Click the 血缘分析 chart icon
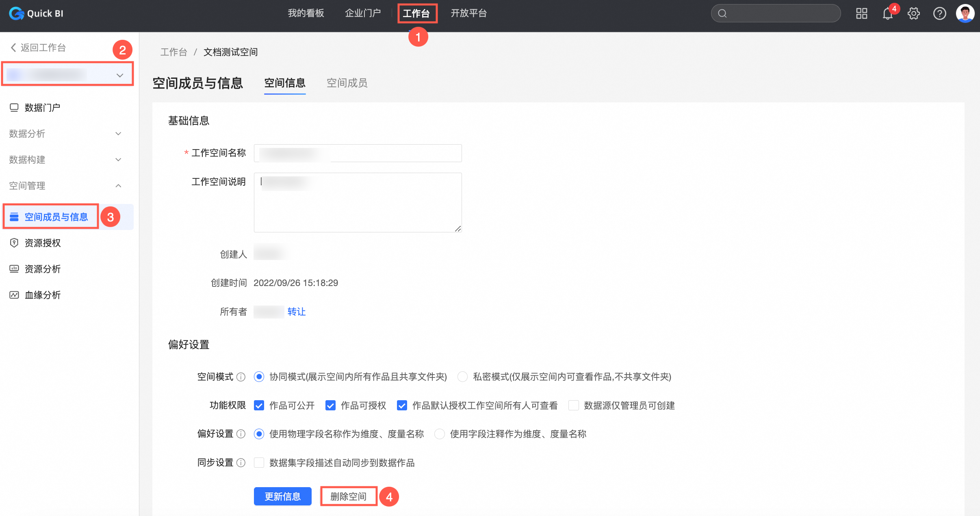This screenshot has width=980, height=516. [14, 295]
